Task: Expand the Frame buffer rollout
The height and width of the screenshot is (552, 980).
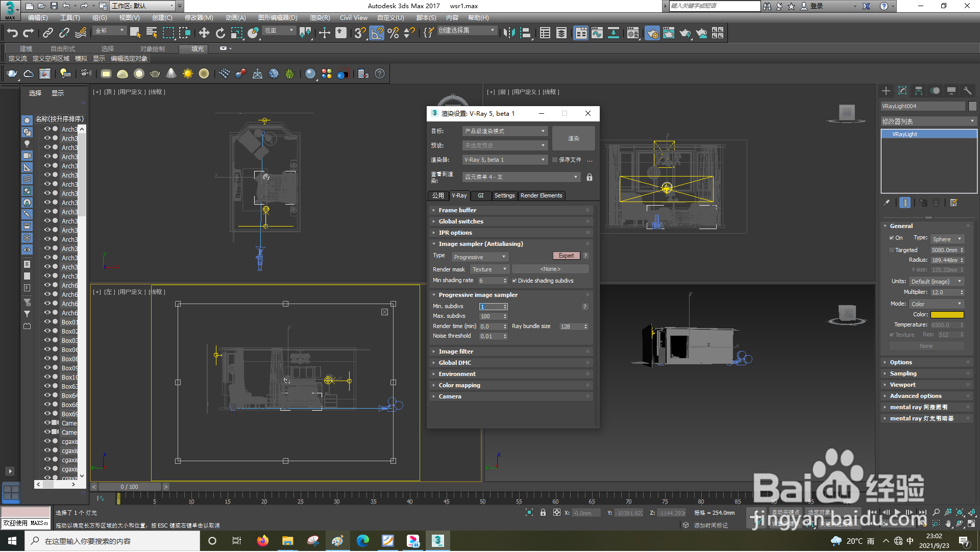Action: coord(510,210)
